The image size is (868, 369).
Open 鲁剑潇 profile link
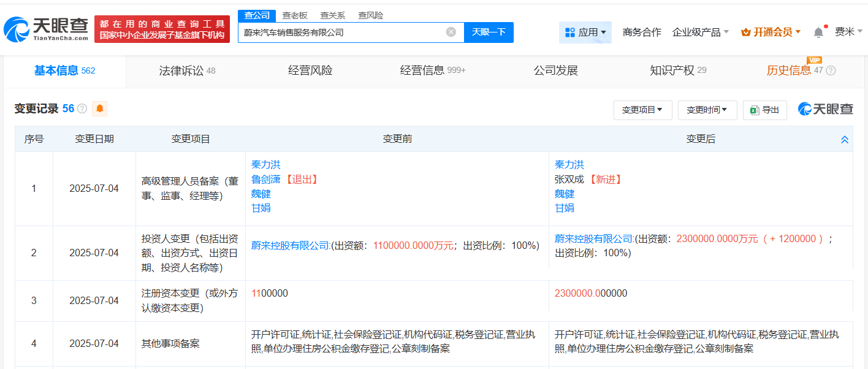coord(266,180)
